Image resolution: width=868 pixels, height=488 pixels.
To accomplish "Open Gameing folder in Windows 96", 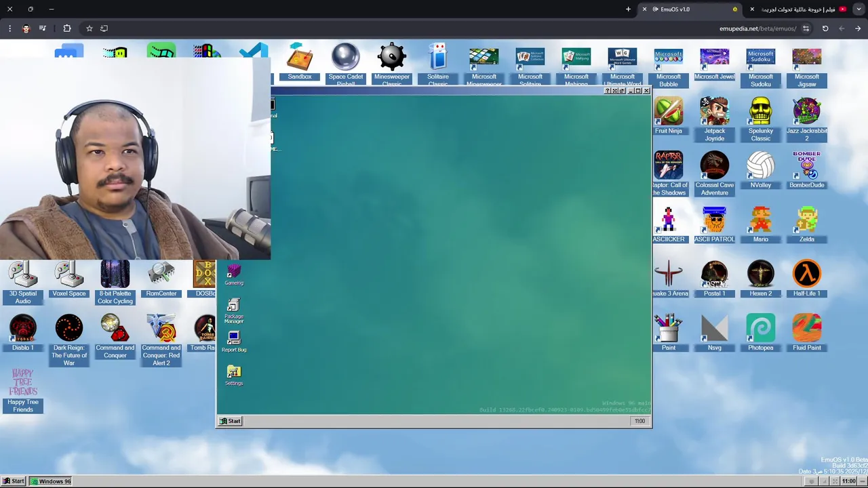I will [234, 274].
